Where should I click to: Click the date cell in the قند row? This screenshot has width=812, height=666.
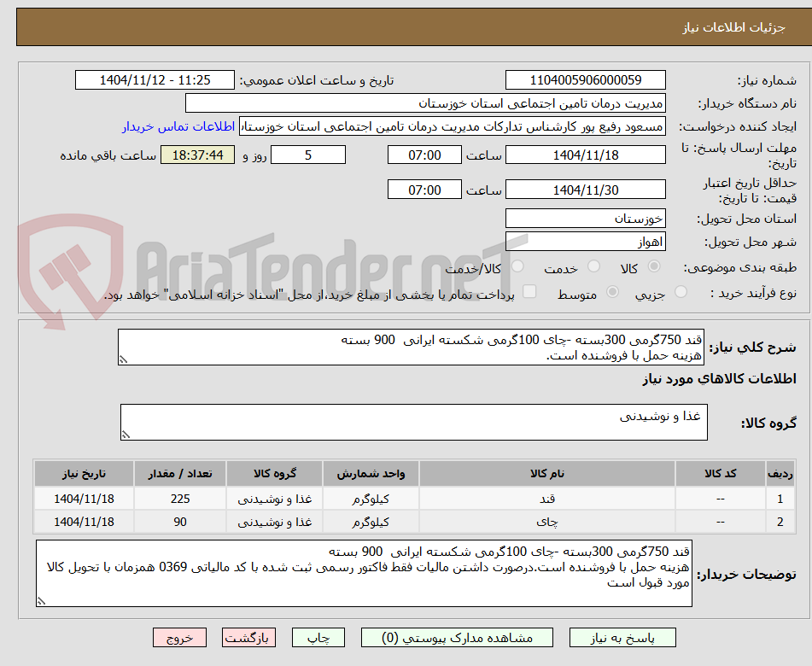point(84,498)
